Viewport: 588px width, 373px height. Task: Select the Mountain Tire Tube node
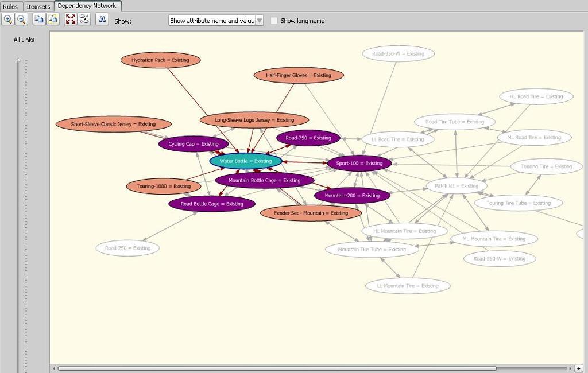[x=372, y=249]
